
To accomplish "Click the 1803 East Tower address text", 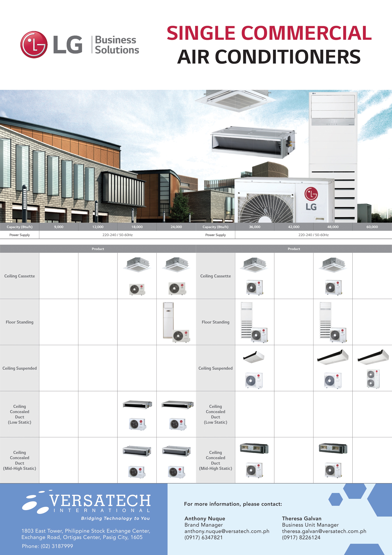I will [86, 534].
